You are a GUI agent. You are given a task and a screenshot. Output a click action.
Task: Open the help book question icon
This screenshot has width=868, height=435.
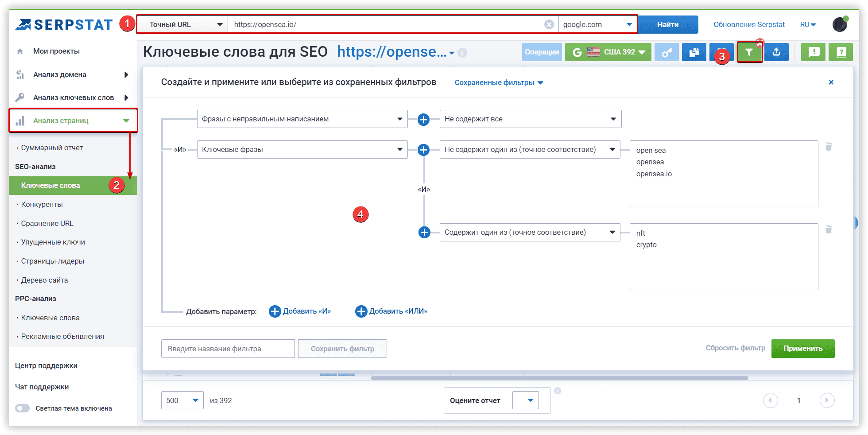(x=841, y=52)
